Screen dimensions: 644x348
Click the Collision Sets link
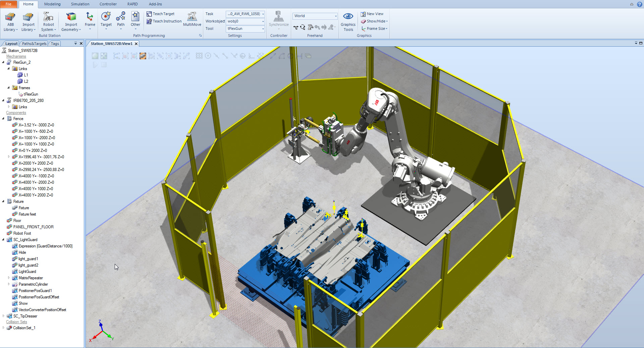point(16,322)
